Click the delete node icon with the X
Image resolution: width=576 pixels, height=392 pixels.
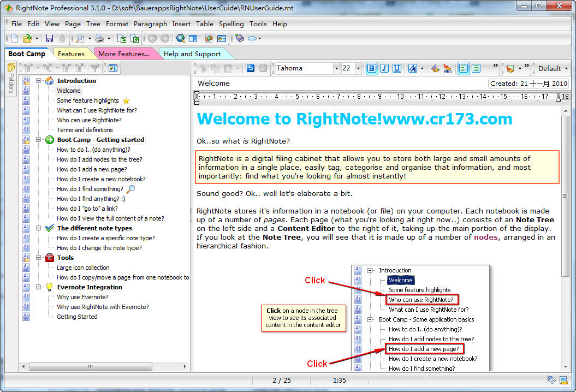click(79, 68)
